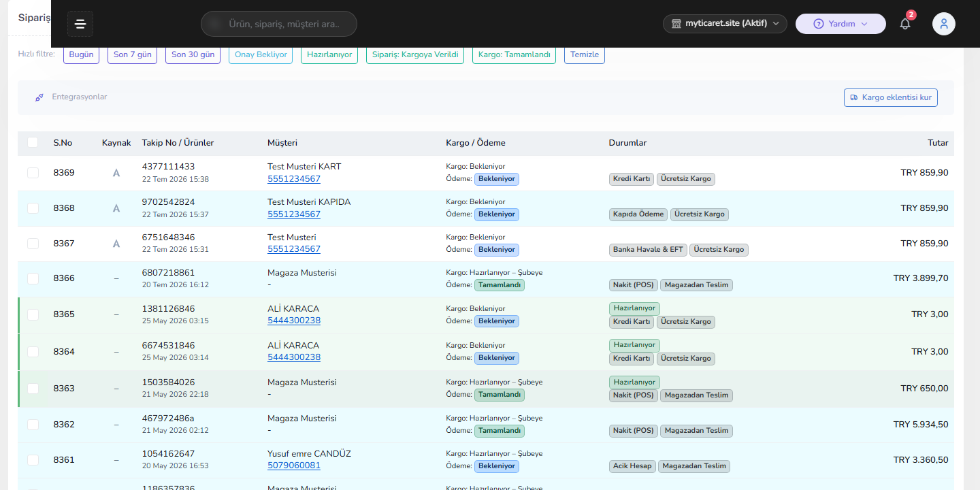Viewport: 980px width, 490px height.
Task: Select the checkbox for order 8365
Action: [33, 314]
